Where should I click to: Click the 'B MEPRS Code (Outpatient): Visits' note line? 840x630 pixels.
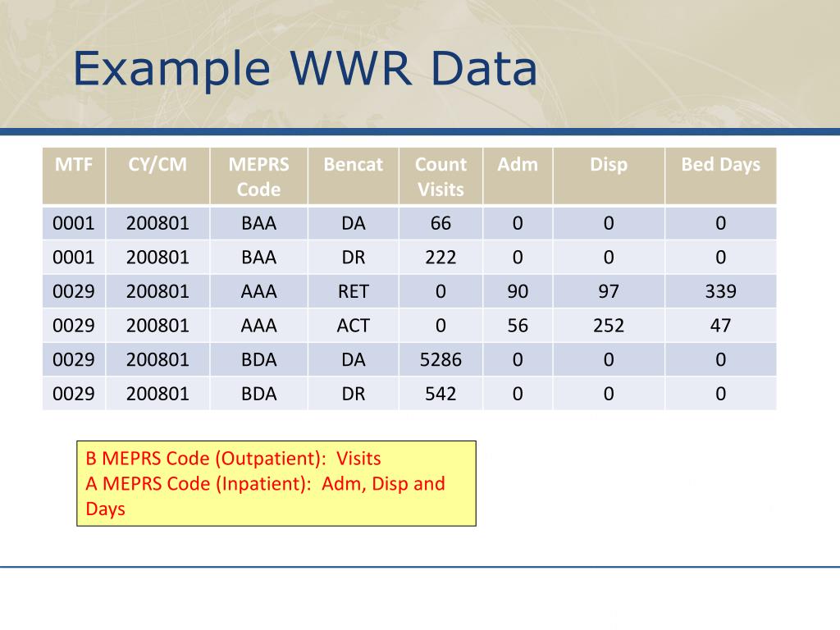point(233,459)
